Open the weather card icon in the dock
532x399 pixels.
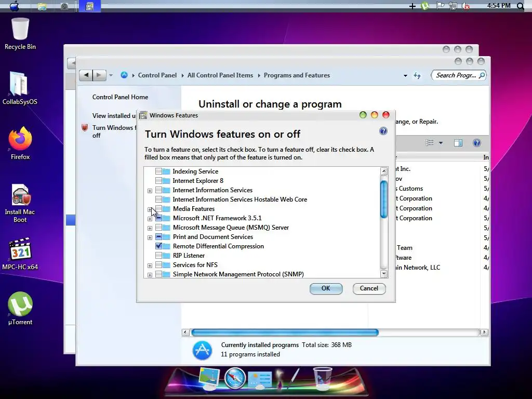pyautogui.click(x=260, y=379)
